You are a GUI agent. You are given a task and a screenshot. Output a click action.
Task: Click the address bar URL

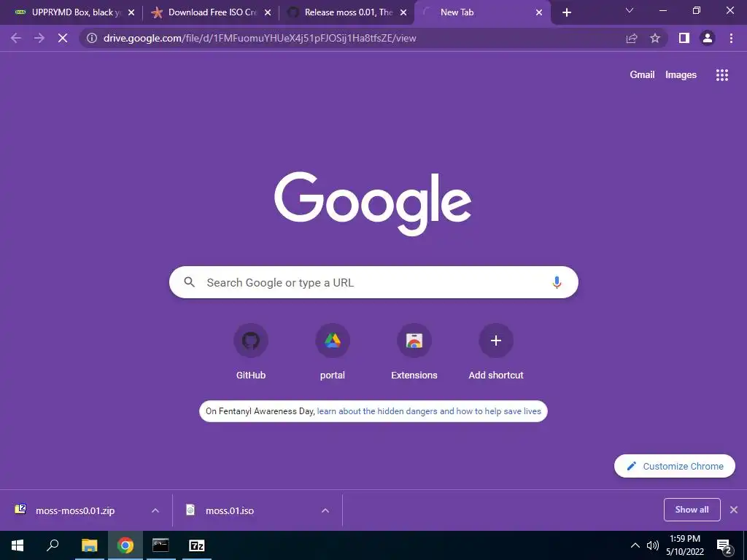tap(260, 38)
